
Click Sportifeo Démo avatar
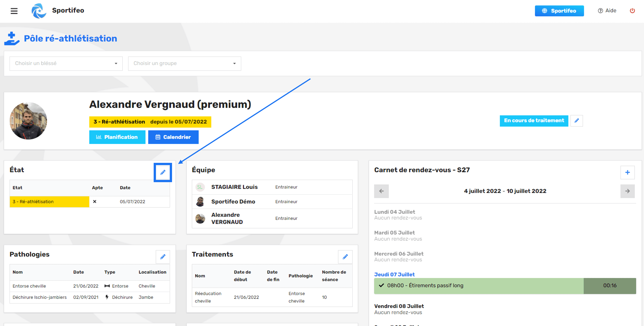click(200, 202)
